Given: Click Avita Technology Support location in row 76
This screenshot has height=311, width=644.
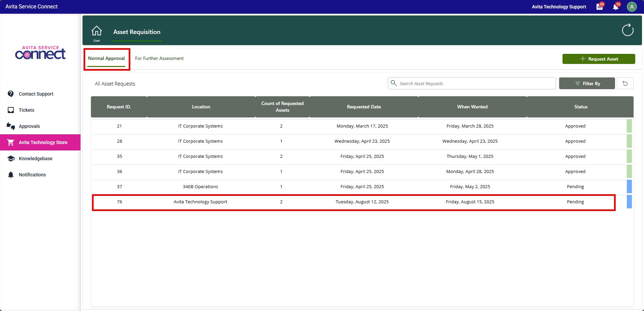Looking at the screenshot, I should click(x=200, y=202).
